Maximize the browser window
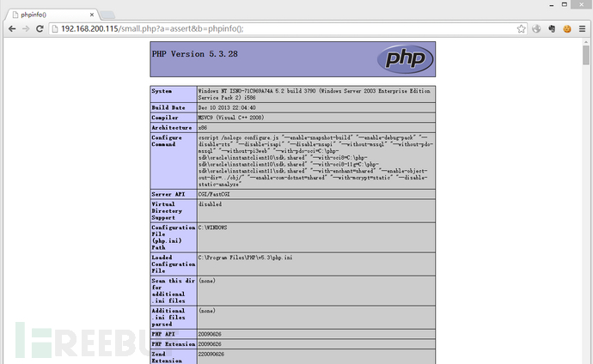 point(565,4)
